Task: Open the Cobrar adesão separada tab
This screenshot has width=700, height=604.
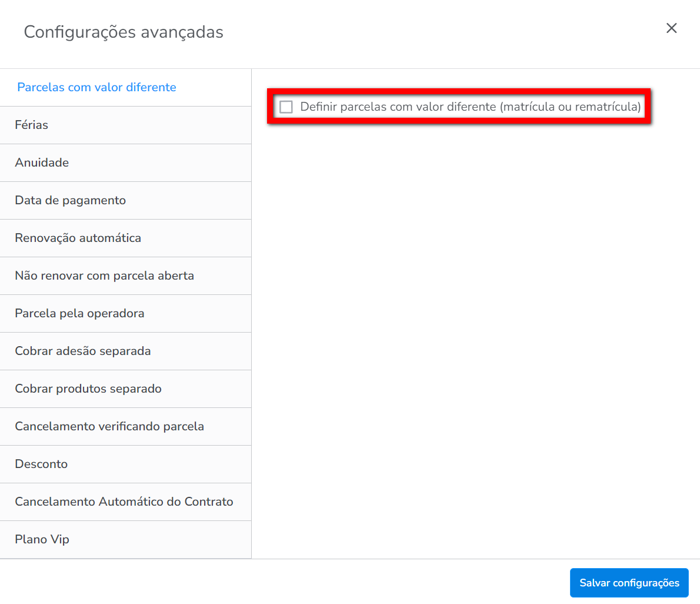Action: click(83, 351)
